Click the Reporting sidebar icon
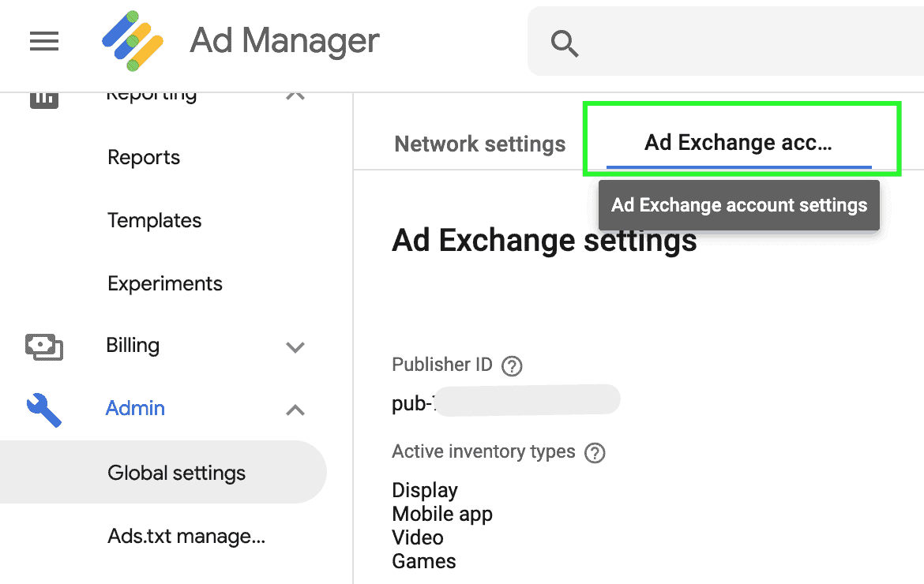The height and width of the screenshot is (584, 924). [x=43, y=95]
